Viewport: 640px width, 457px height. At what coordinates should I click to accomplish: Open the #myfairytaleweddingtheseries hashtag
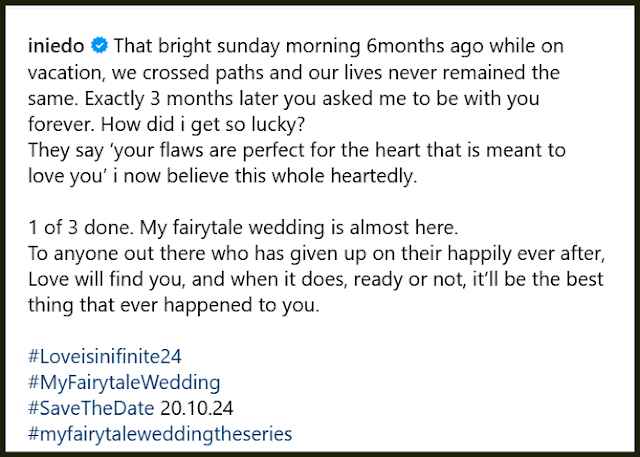[x=160, y=434]
